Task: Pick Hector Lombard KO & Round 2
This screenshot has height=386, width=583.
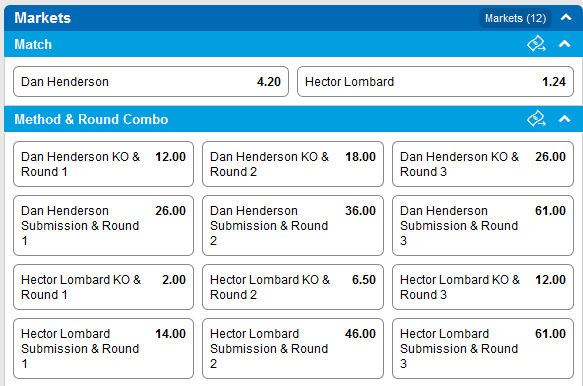Action: tap(293, 287)
